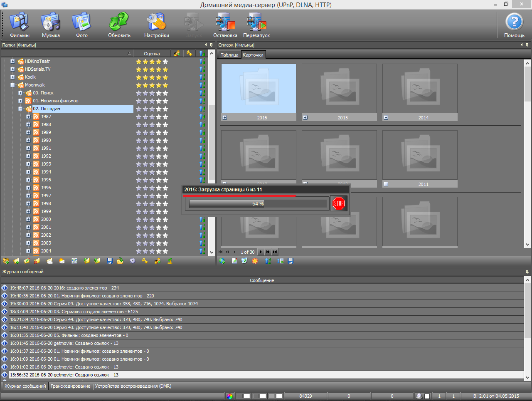Open Настройки settings

click(x=156, y=25)
